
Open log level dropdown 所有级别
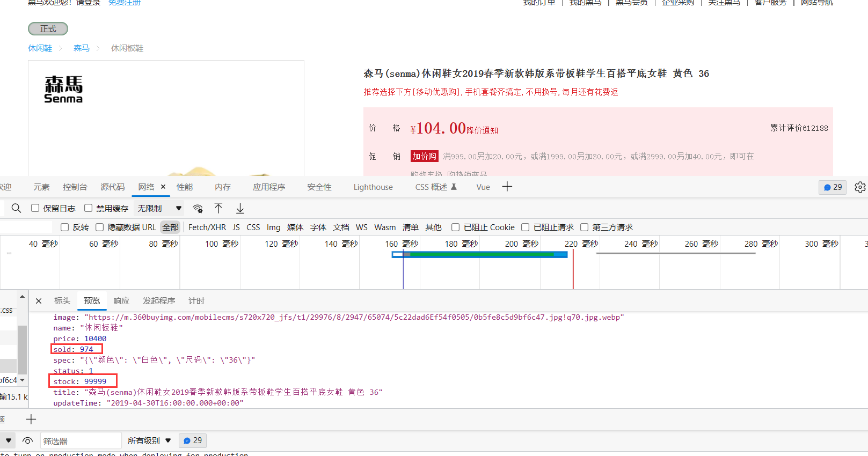pyautogui.click(x=149, y=440)
